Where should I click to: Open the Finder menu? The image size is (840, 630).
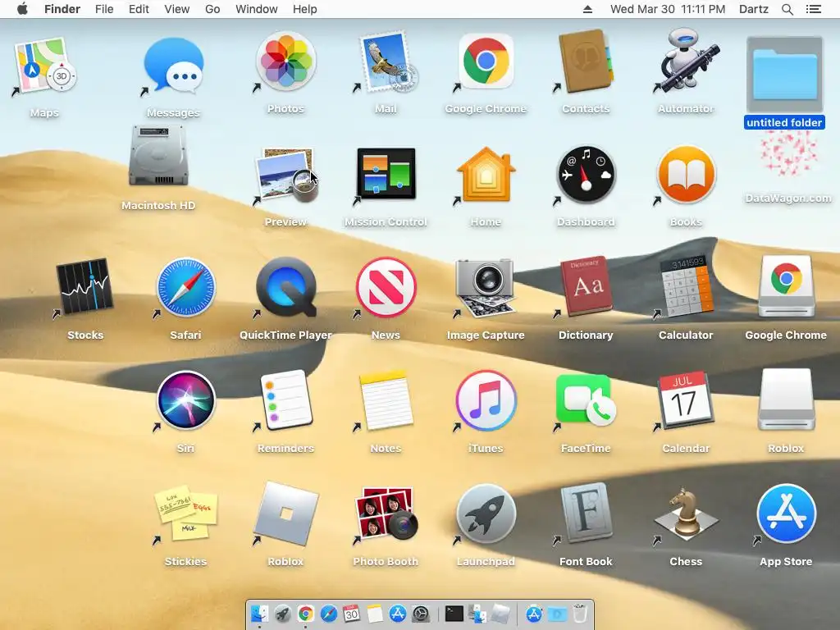click(62, 9)
